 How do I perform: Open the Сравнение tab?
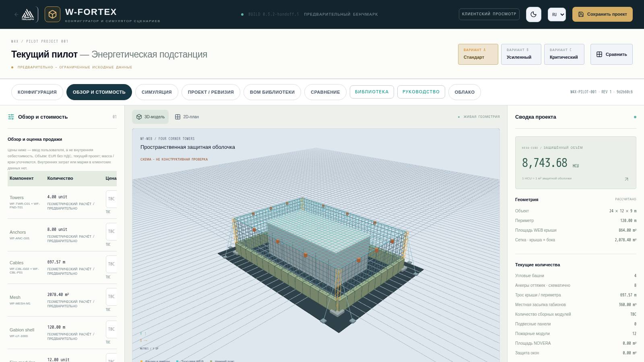point(325,92)
